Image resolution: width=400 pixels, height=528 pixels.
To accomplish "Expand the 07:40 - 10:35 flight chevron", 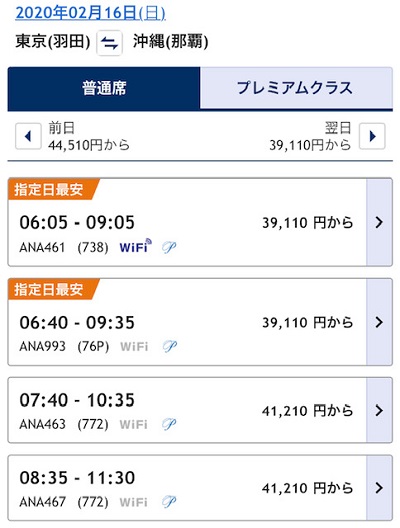I will tap(379, 410).
